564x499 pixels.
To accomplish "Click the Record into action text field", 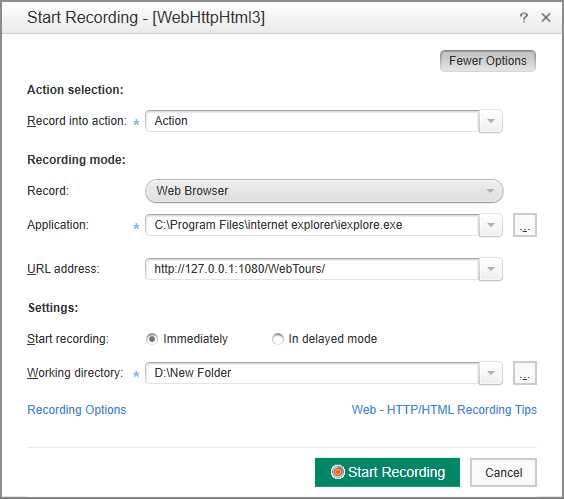I will pyautogui.click(x=312, y=121).
